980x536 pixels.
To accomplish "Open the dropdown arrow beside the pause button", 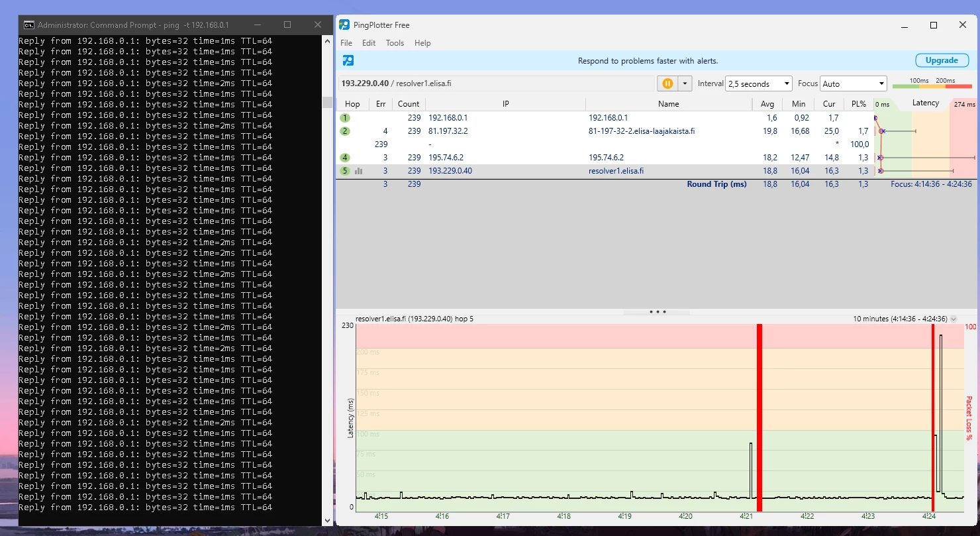I will [x=685, y=83].
